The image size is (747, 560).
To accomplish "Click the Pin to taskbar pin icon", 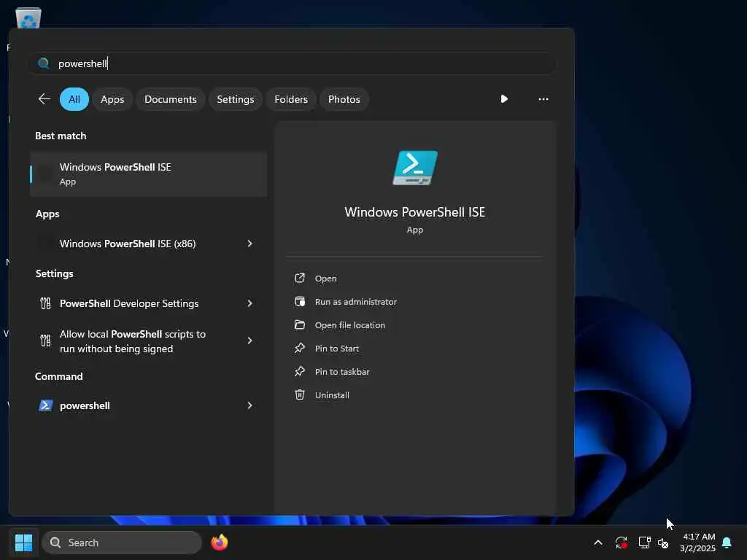I will pos(300,371).
